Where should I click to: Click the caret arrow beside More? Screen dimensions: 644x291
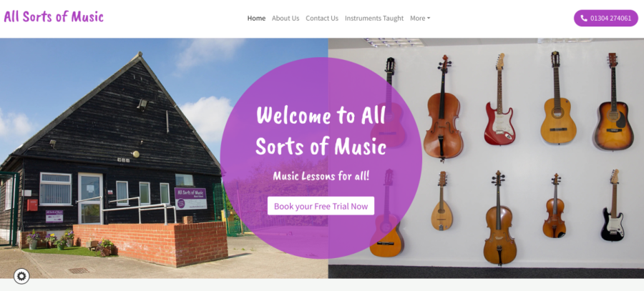click(x=429, y=19)
